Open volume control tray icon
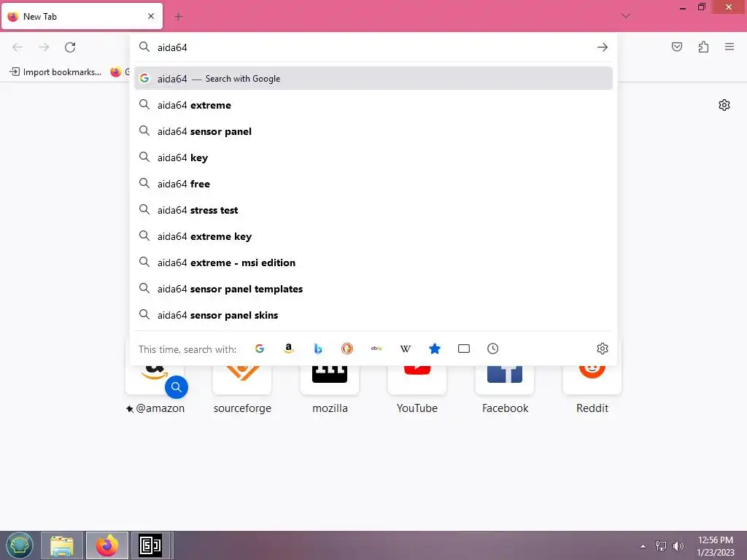Screen dimensions: 747x560 click(678, 546)
